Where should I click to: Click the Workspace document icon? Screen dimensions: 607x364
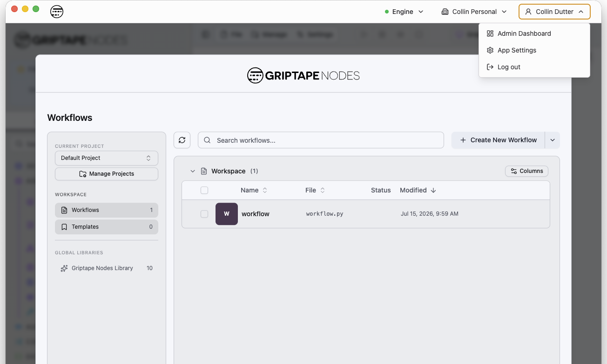tap(204, 171)
